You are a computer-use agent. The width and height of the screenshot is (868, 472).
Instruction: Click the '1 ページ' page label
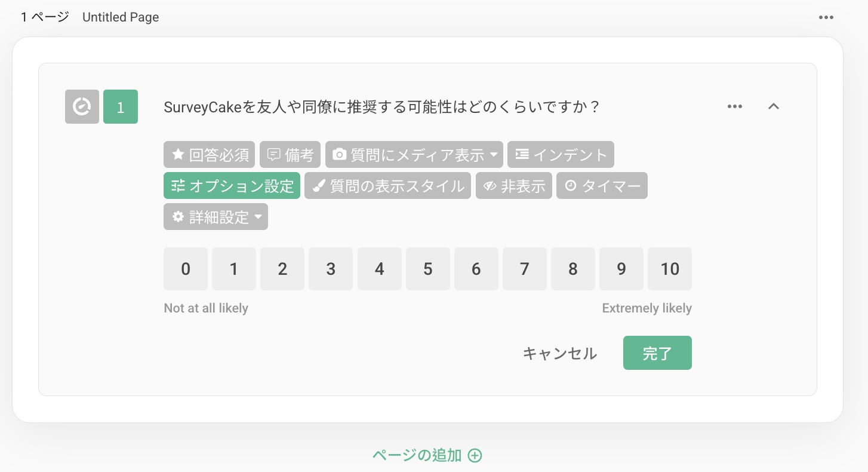point(45,17)
